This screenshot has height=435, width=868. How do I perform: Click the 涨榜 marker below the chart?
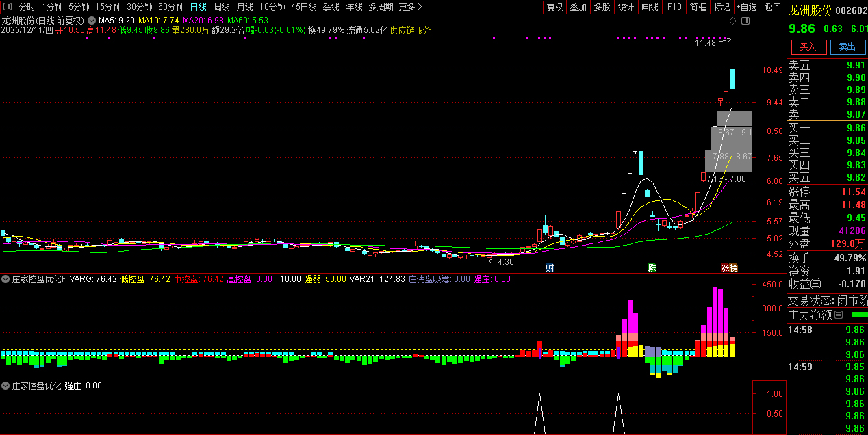point(729,267)
